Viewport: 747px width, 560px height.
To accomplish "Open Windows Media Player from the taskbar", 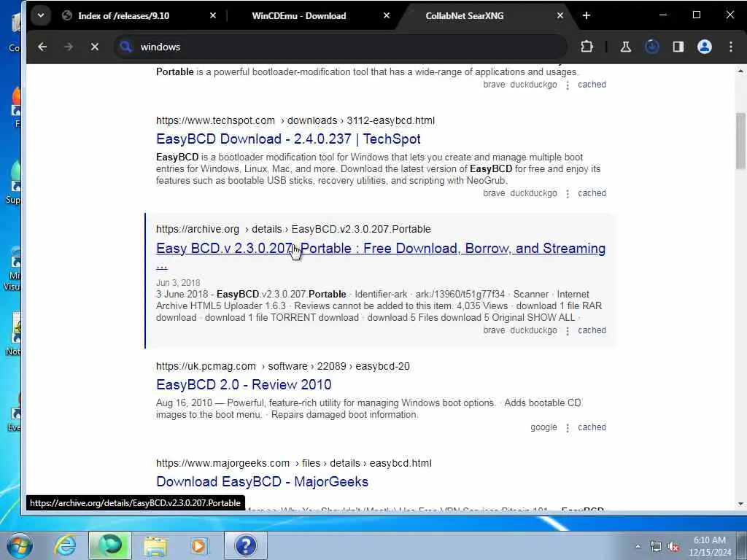I will (199, 545).
